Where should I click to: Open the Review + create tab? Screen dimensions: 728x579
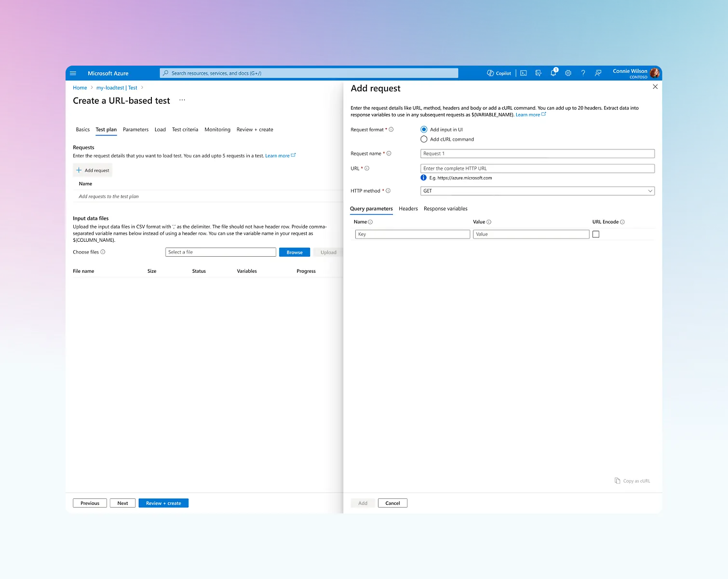(x=255, y=130)
